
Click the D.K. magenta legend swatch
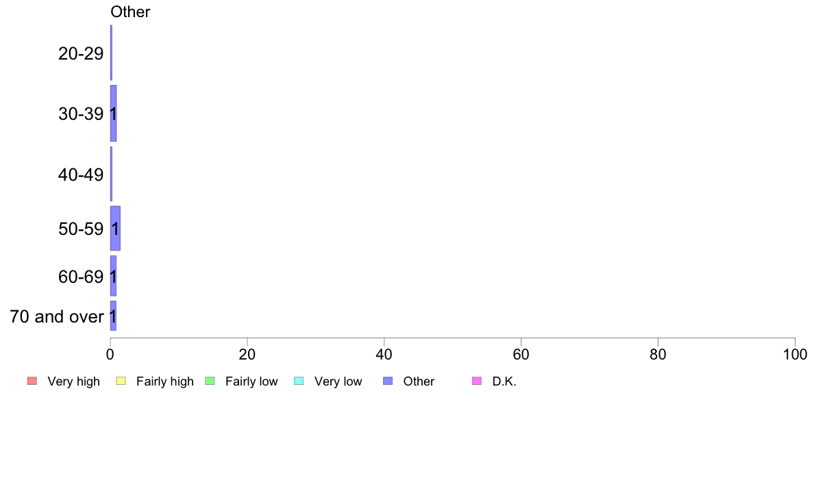tap(477, 381)
